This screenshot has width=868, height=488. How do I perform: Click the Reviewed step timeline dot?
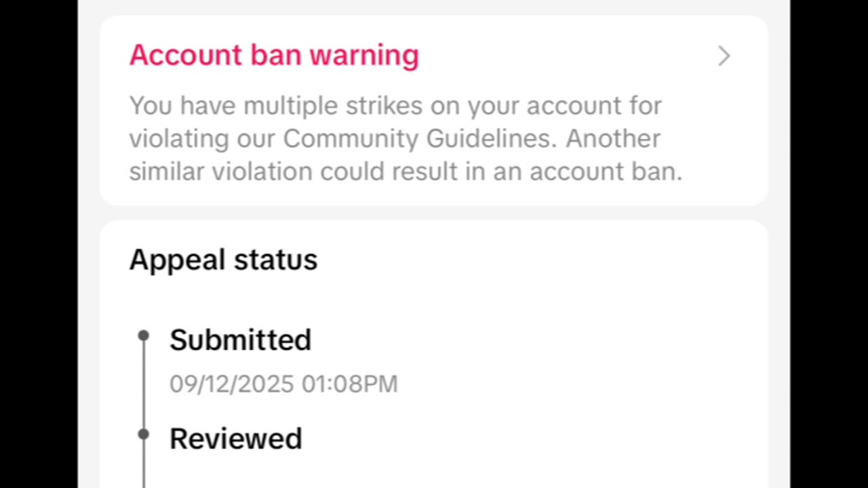(143, 434)
